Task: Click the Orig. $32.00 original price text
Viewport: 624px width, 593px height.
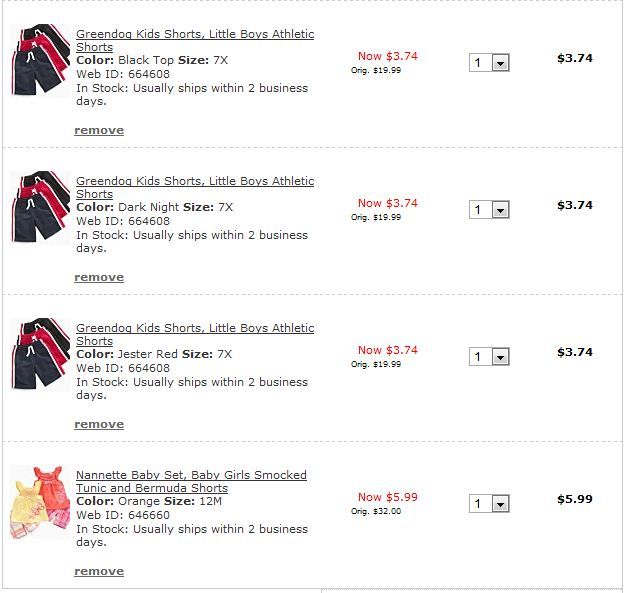Action: tap(376, 511)
